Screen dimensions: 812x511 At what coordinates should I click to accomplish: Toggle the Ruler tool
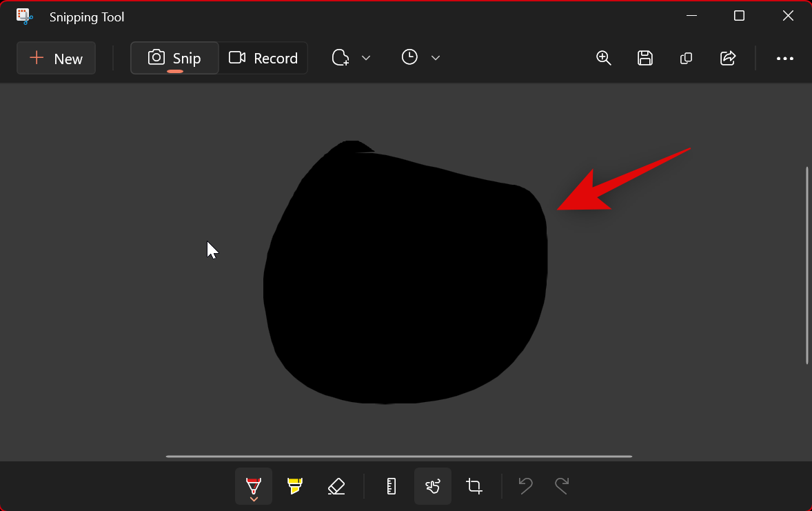pos(392,486)
